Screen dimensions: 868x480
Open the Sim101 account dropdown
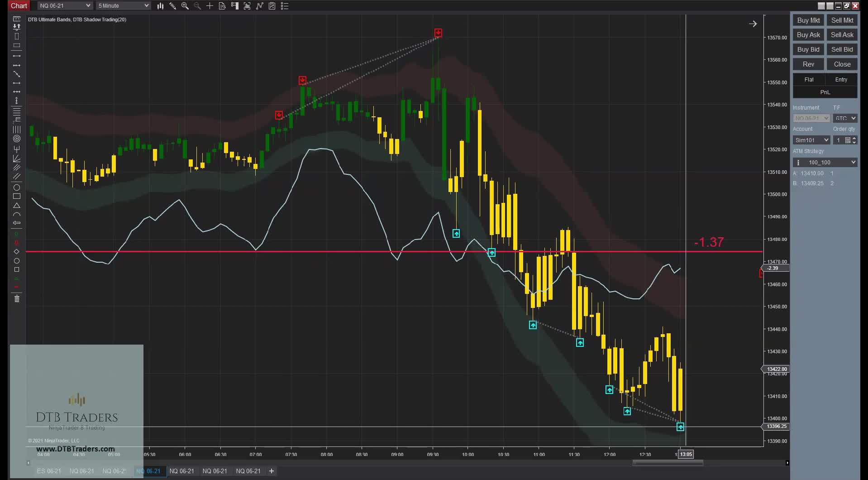pos(811,140)
